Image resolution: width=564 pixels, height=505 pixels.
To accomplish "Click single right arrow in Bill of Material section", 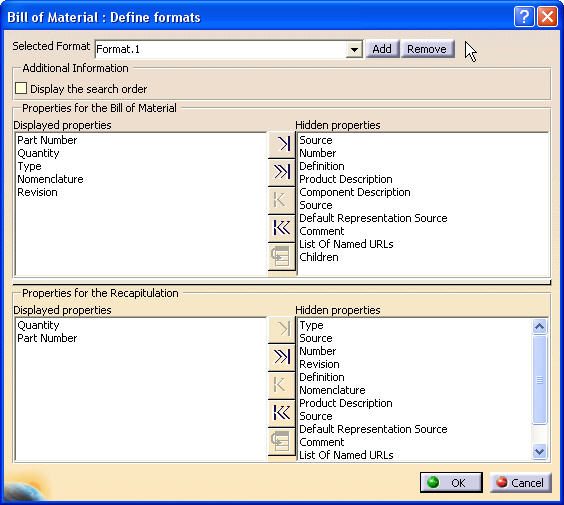I will pos(282,144).
